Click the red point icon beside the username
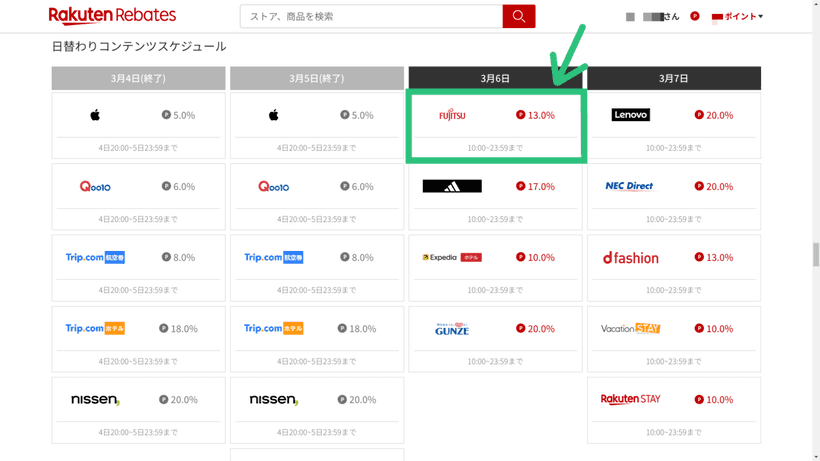 [x=694, y=16]
